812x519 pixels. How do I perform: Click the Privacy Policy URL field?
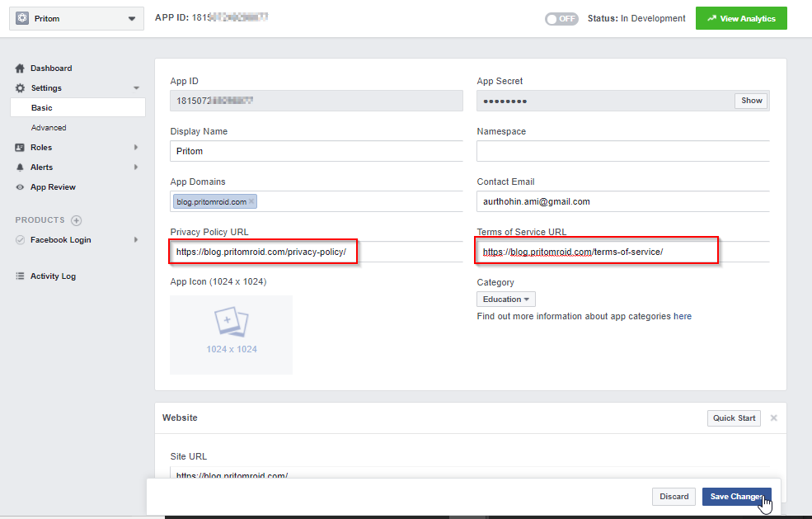317,252
